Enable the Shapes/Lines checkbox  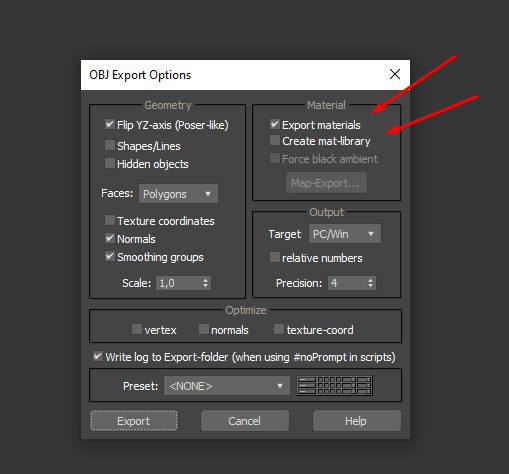coord(110,145)
